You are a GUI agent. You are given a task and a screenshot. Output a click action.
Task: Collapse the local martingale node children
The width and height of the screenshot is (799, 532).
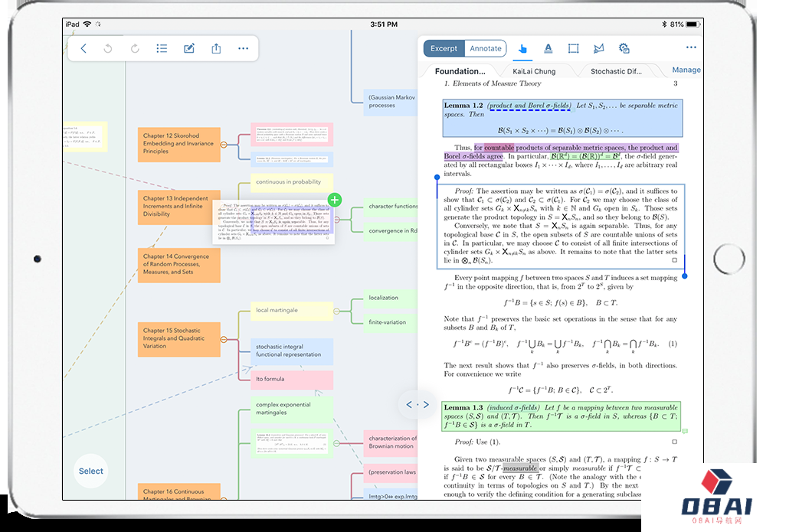(x=336, y=310)
